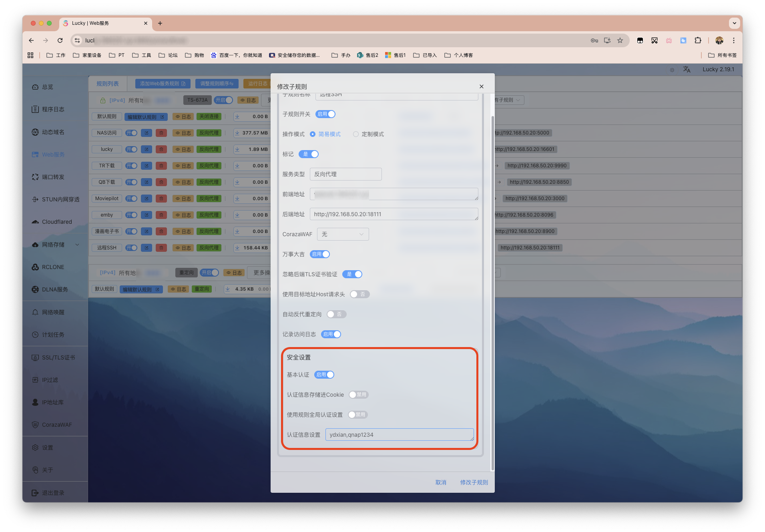Disable the 基本认证 toggle
This screenshot has height=532, width=765.
click(324, 375)
